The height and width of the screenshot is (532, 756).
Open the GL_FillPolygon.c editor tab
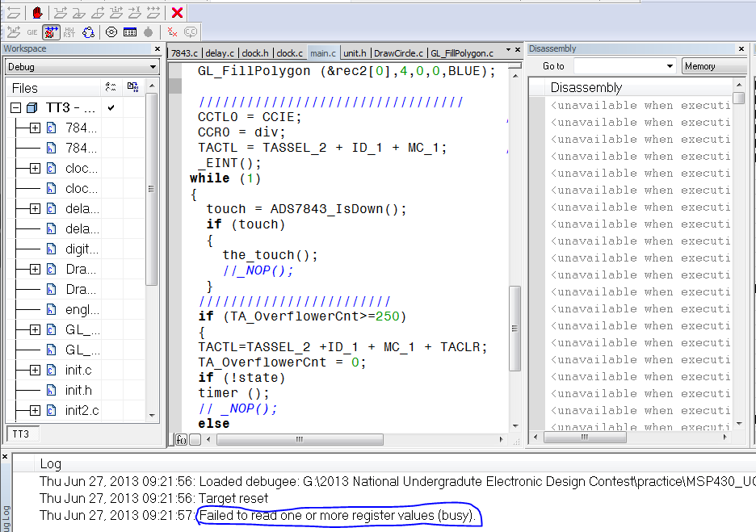461,53
